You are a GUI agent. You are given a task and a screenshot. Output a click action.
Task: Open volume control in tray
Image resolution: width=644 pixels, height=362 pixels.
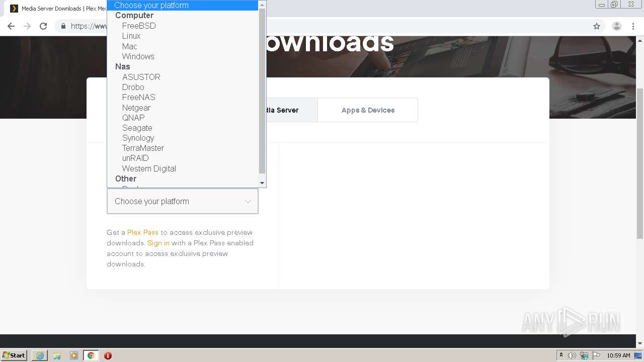click(572, 355)
